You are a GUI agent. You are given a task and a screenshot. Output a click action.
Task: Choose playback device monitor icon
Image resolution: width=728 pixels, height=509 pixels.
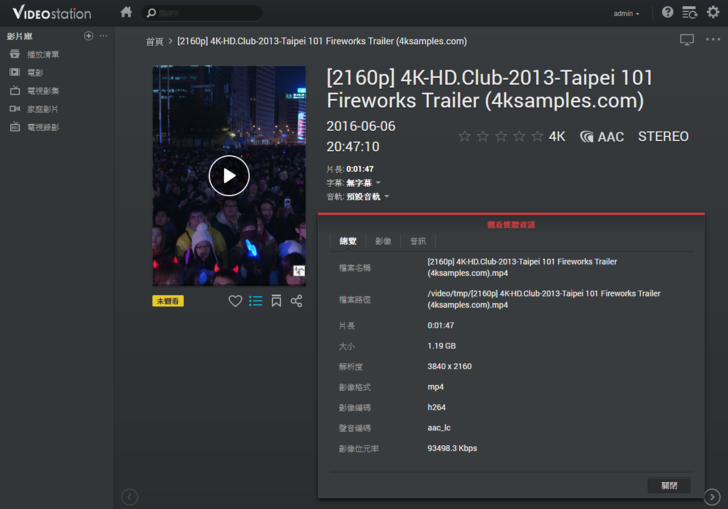pyautogui.click(x=687, y=40)
